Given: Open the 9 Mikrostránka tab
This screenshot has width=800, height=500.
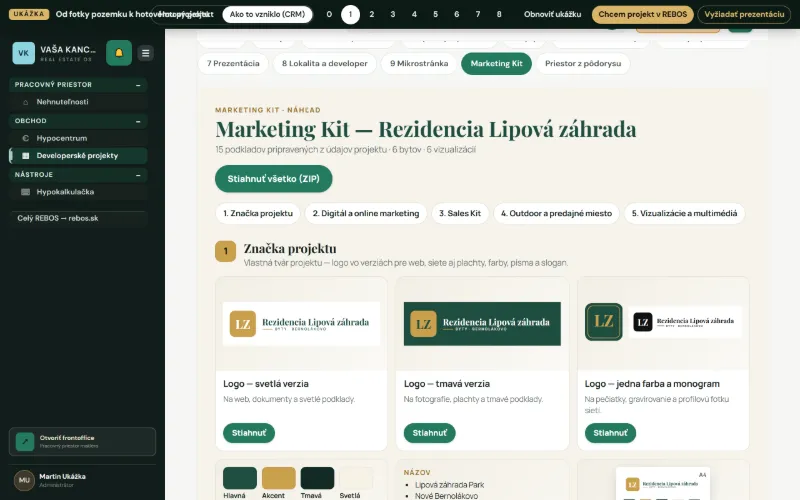Looking at the screenshot, I should coord(419,63).
